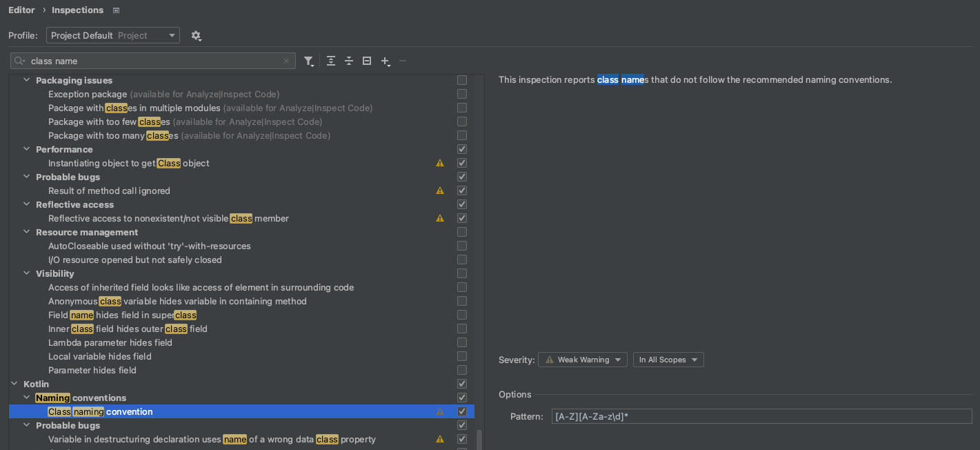The width and height of the screenshot is (980, 450).
Task: Select Class naming convention row
Action: coord(241,411)
